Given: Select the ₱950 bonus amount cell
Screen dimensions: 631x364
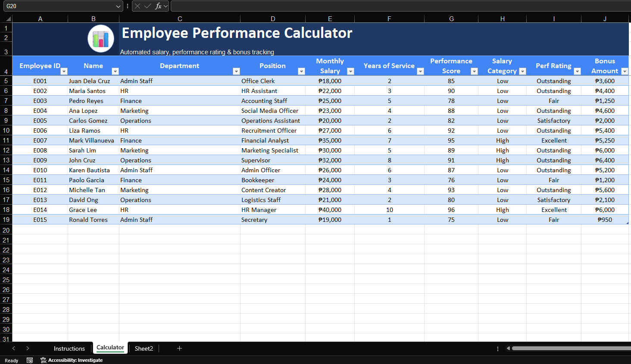Looking at the screenshot, I should coord(605,220).
